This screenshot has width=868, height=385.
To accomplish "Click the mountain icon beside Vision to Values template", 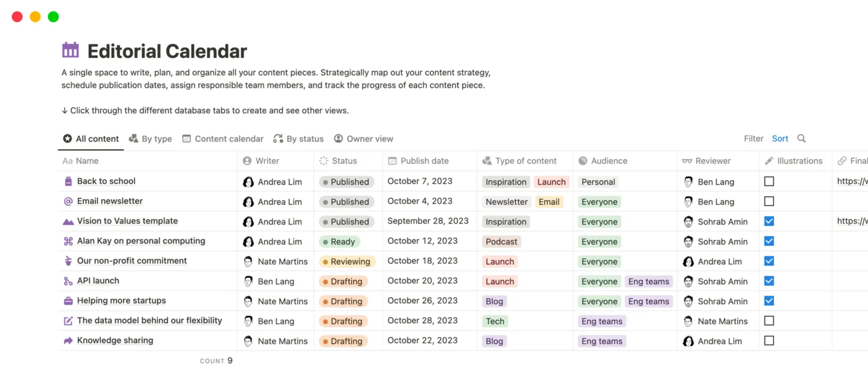I will point(68,221).
